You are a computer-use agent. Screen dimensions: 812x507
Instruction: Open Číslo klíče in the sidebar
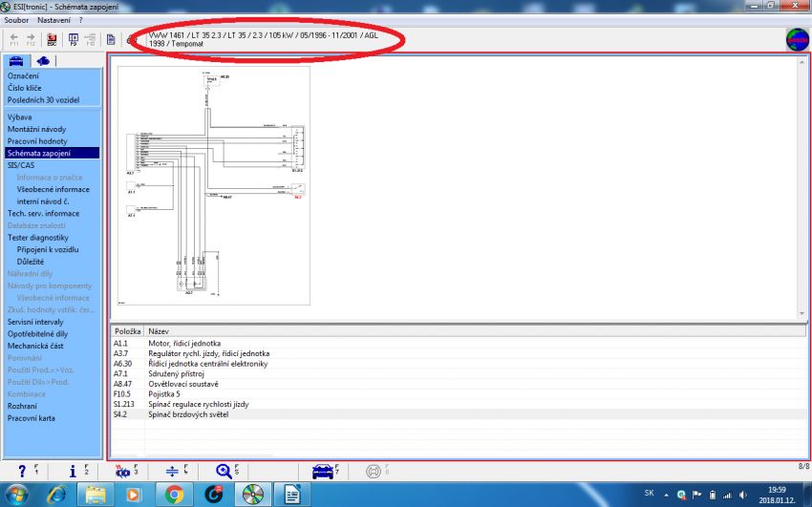click(24, 88)
